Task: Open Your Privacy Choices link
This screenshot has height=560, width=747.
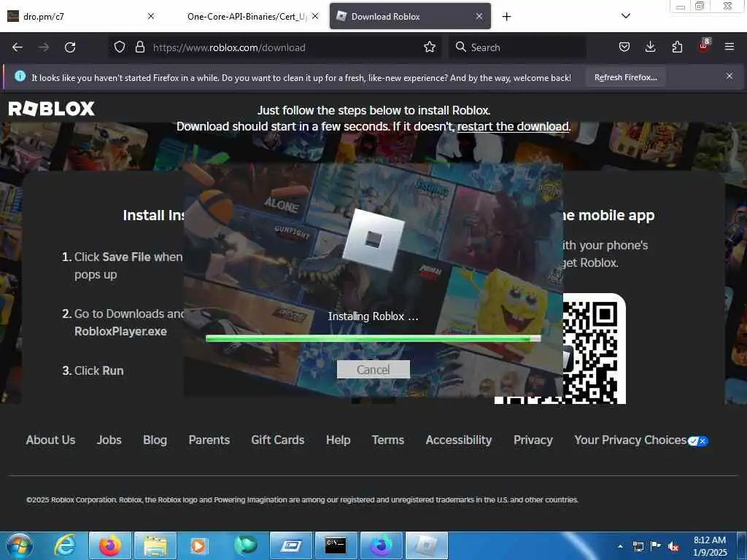Action: coord(630,440)
